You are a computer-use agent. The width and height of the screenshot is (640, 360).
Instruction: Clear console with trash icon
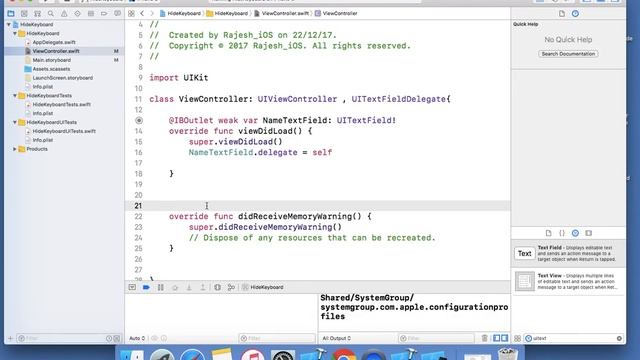(x=484, y=338)
